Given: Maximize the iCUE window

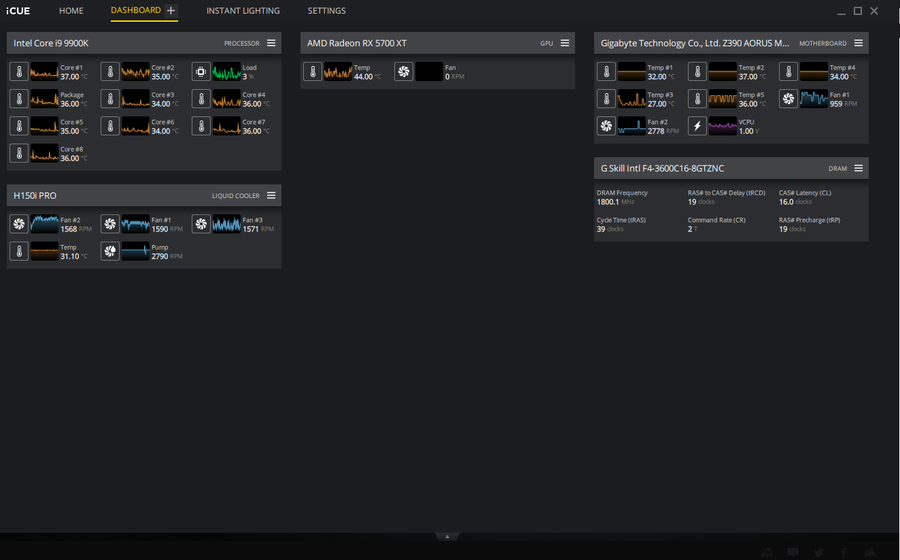Looking at the screenshot, I should [x=858, y=11].
